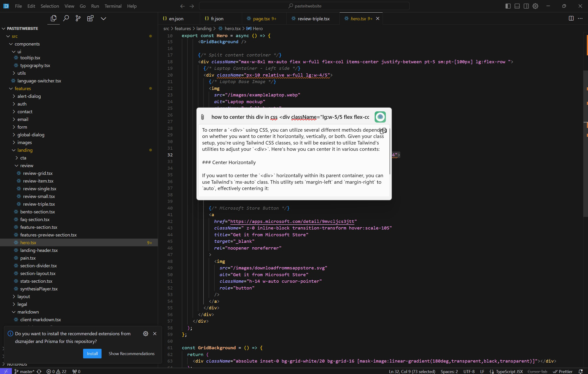Collapse the PASTEITWEBSITE root folder
The width and height of the screenshot is (588, 374).
(x=79, y=28)
